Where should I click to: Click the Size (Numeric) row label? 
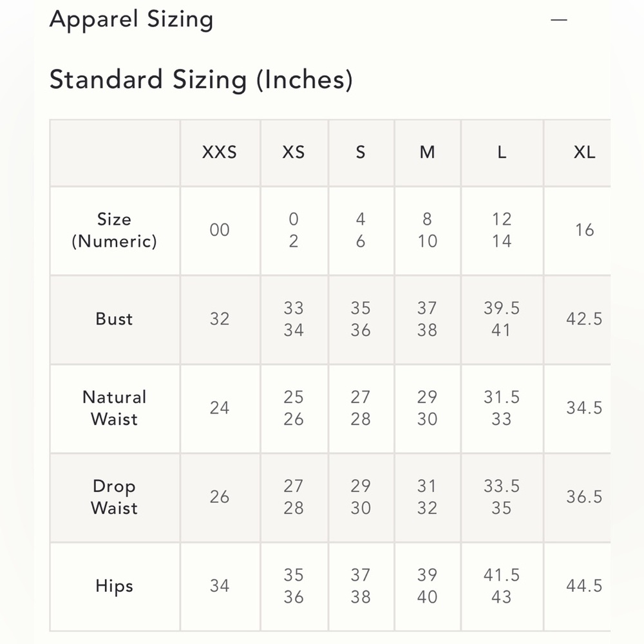[x=114, y=231]
